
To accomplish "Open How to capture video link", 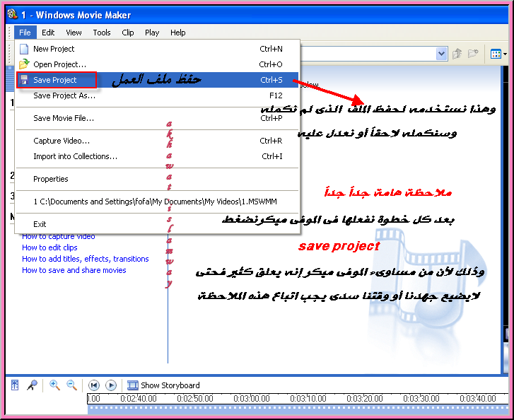I will 59,236.
